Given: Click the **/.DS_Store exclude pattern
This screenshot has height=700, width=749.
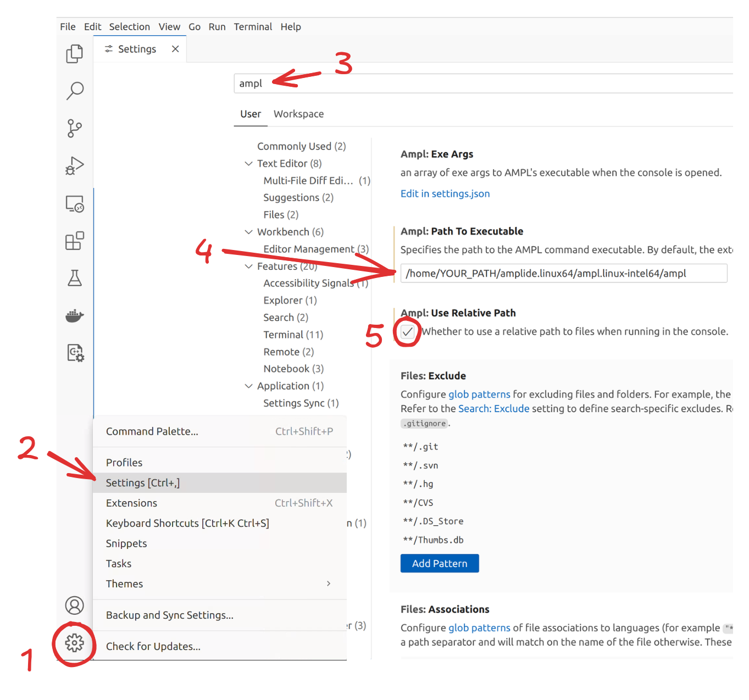Looking at the screenshot, I should pos(433,521).
